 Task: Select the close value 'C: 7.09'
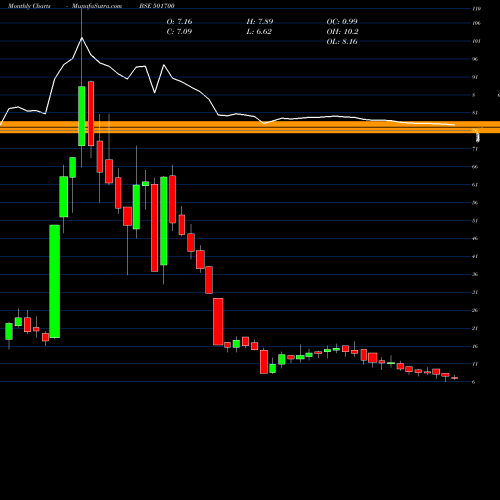click(x=179, y=32)
